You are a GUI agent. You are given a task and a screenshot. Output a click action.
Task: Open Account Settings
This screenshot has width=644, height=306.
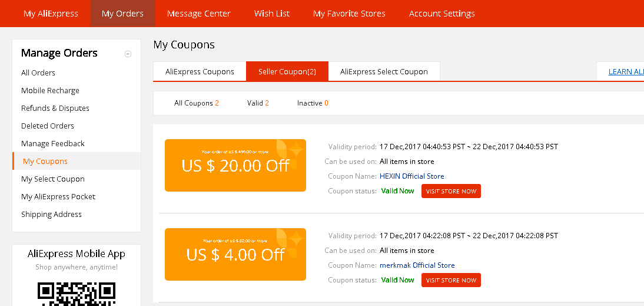442,14
